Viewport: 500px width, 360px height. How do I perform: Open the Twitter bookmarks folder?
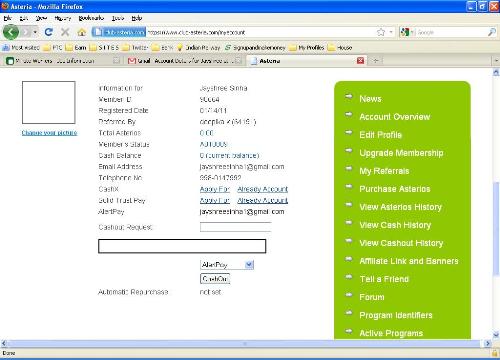point(135,48)
